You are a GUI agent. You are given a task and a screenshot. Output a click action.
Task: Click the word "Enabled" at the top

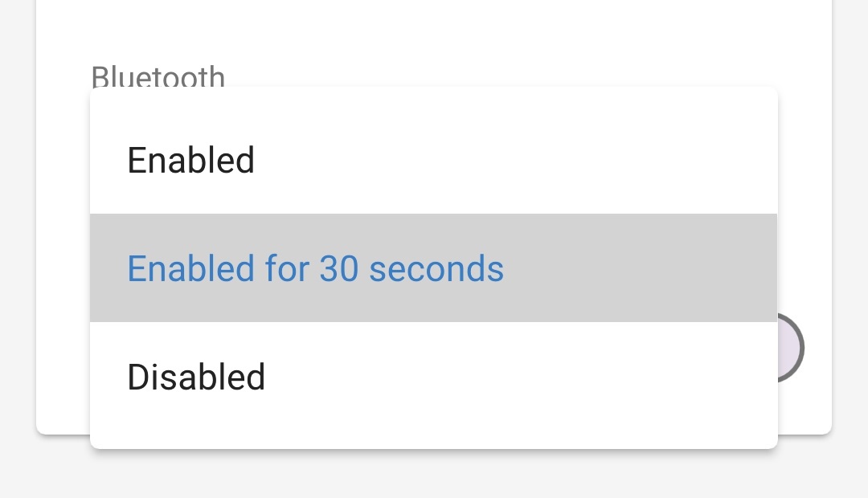pos(190,160)
